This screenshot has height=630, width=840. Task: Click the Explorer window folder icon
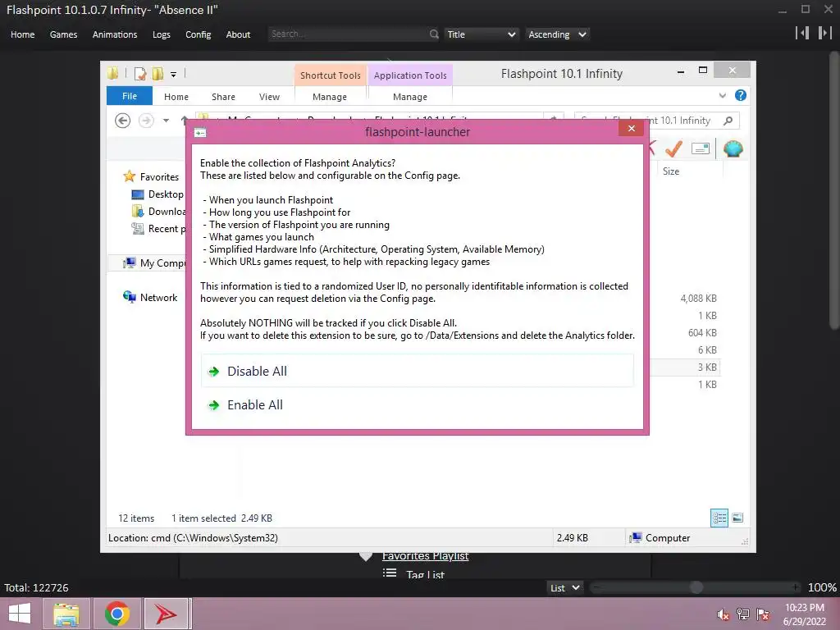(x=112, y=73)
